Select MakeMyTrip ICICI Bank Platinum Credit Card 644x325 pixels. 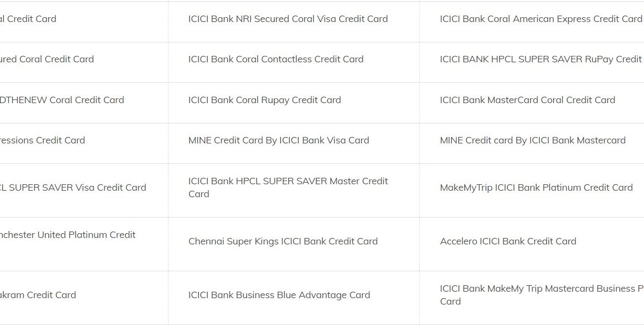point(536,187)
